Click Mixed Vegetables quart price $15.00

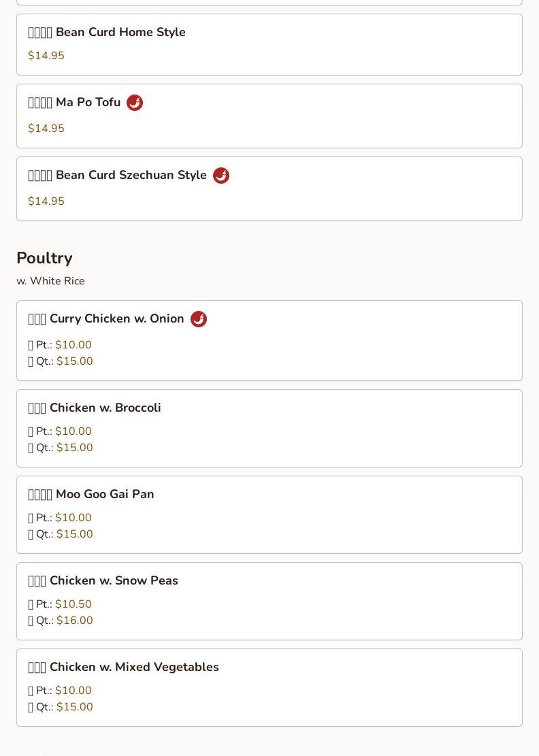click(74, 707)
